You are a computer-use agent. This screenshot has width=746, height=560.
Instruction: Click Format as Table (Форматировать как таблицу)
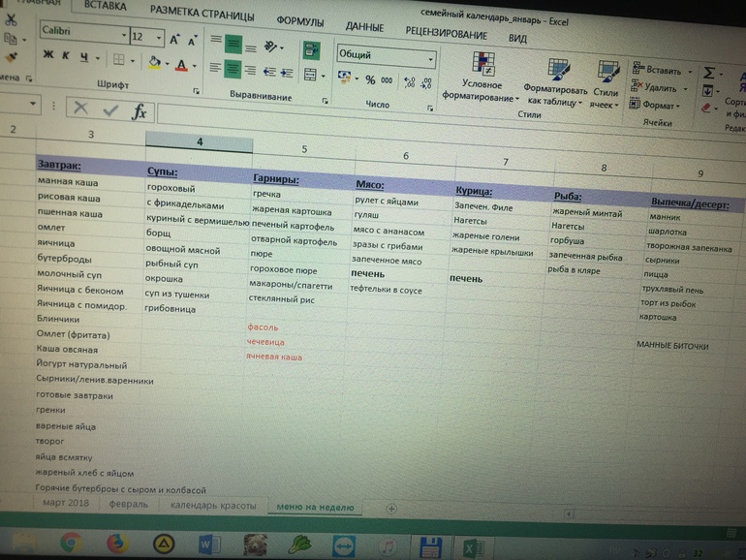(555, 83)
